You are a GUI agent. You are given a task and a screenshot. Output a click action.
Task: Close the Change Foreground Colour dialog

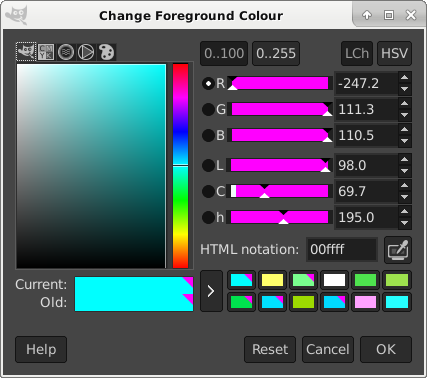pyautogui.click(x=411, y=15)
